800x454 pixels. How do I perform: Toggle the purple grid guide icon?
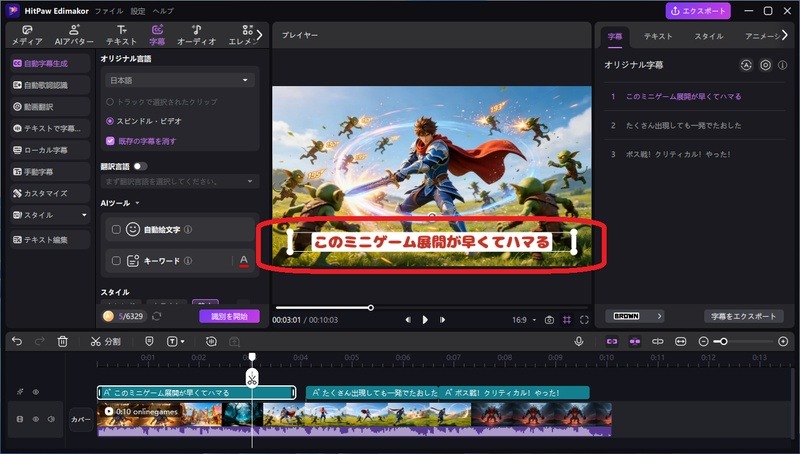coord(567,320)
